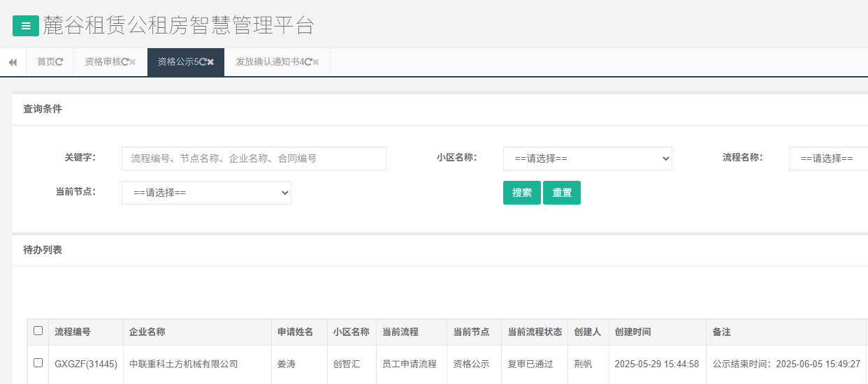868x384 pixels.
Task: Open the 小区名称 dropdown
Action: 587,158
